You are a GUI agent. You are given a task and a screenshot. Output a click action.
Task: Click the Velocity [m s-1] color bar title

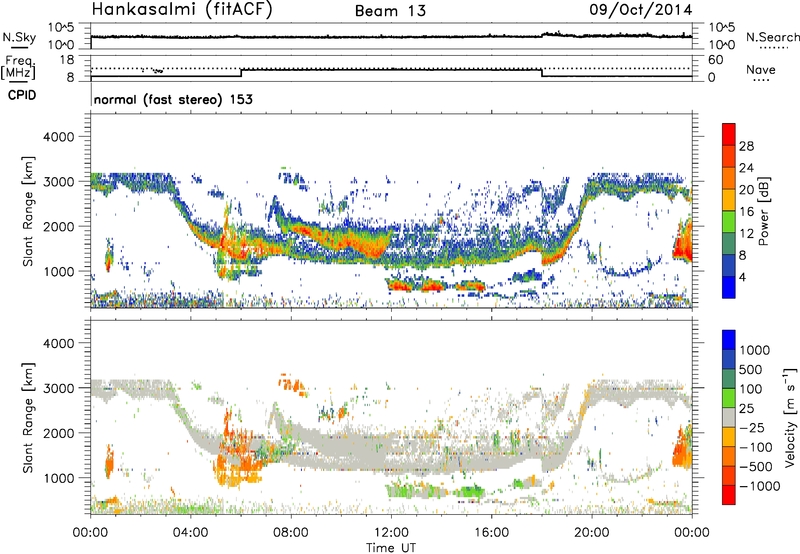790,417
